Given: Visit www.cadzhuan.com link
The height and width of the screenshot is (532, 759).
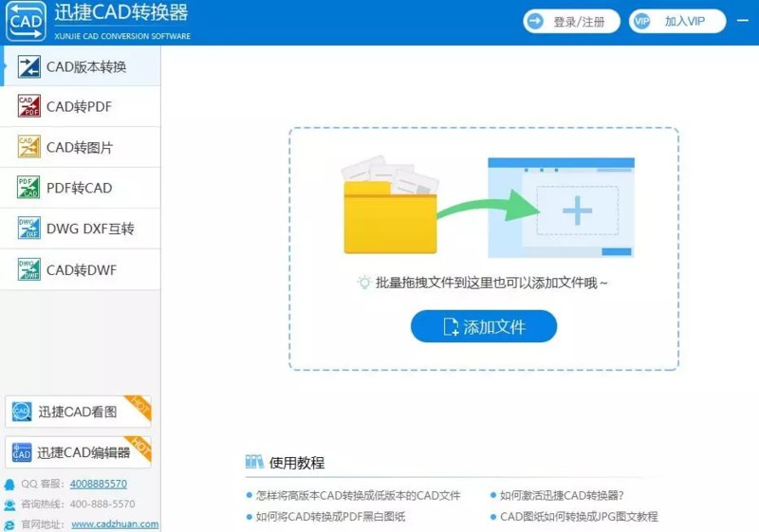Looking at the screenshot, I should point(115,524).
